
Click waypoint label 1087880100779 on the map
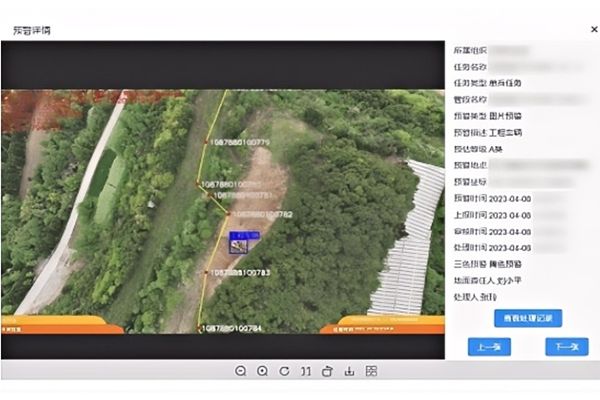[x=239, y=143]
